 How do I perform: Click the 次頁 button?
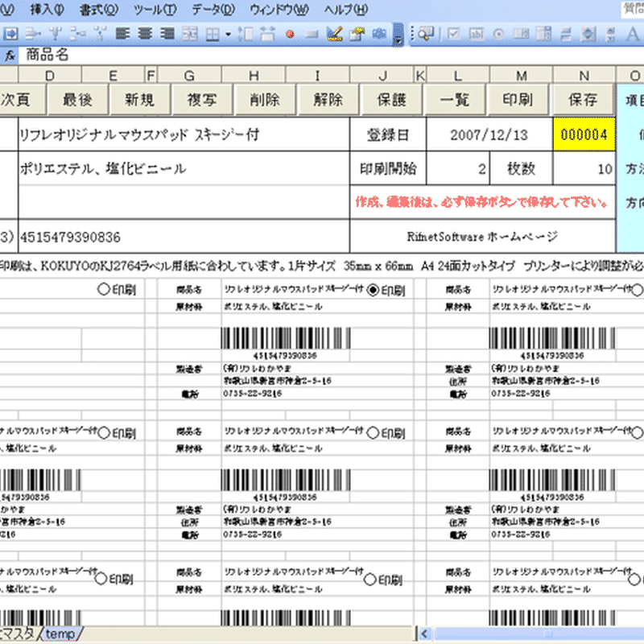(23, 99)
